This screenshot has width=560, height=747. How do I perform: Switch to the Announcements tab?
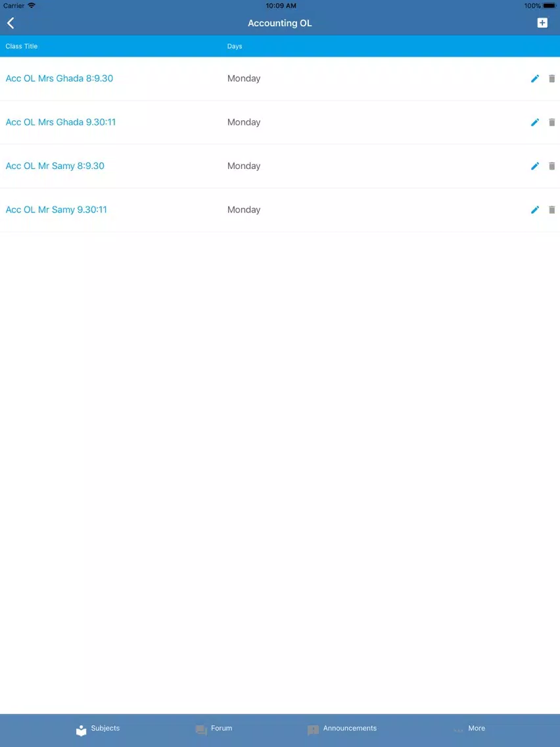(342, 729)
